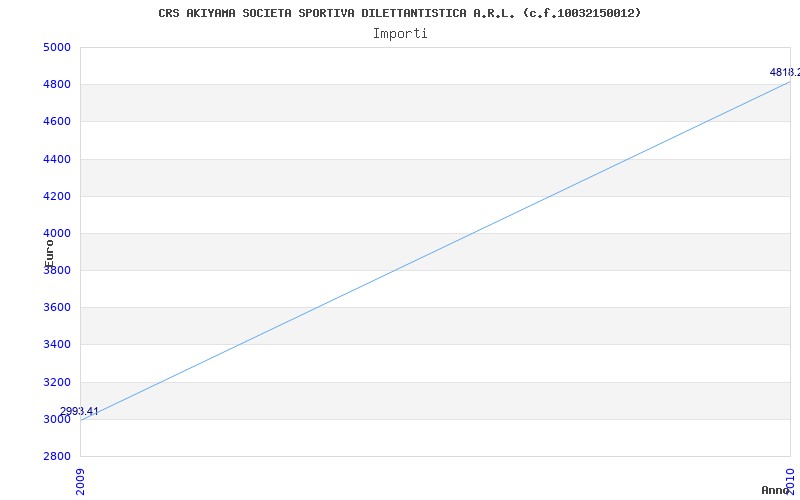The width and height of the screenshot is (800, 500).
Task: Click the 2993.41 data point label
Action: point(79,411)
